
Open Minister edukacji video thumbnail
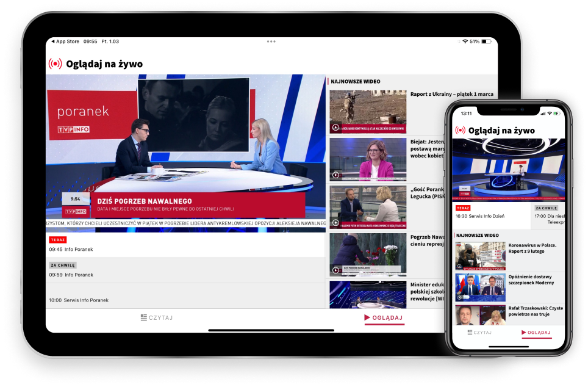coord(368,295)
